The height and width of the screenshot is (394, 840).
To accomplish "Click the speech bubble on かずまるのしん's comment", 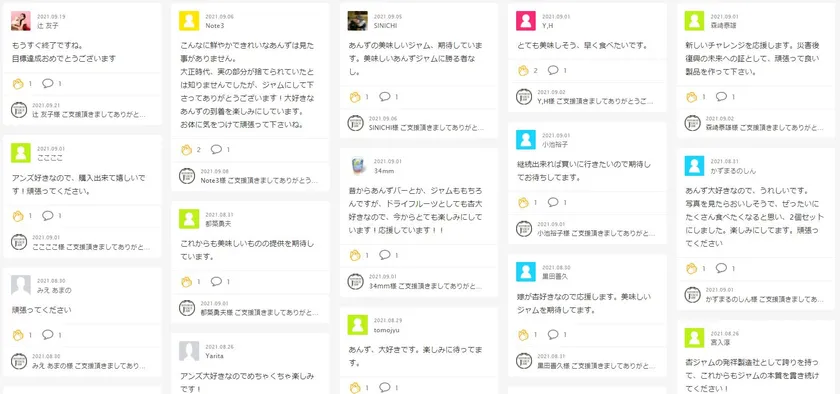I will [721, 267].
